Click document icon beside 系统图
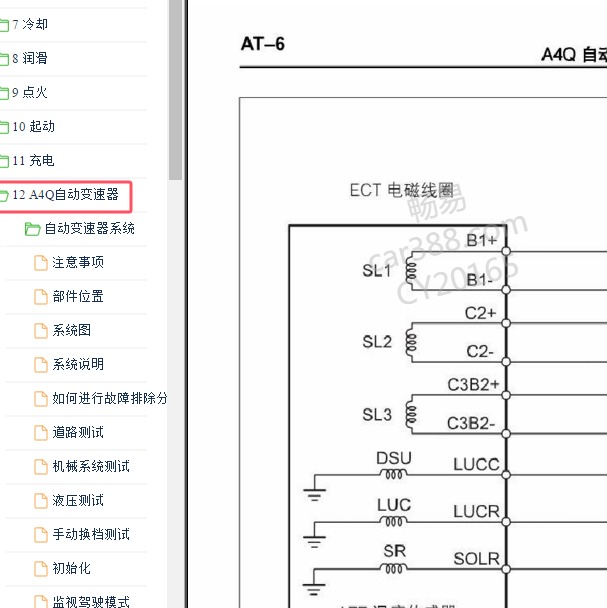Screen dimensions: 607x608 (x=41, y=331)
